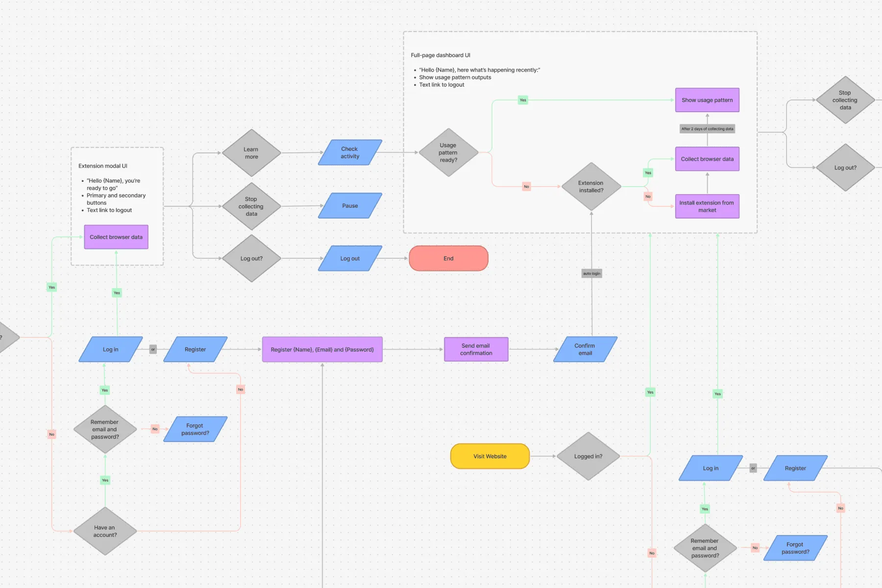The height and width of the screenshot is (588, 882).
Task: Select the "Primary and secondary buttons" bullet text
Action: [x=116, y=199]
